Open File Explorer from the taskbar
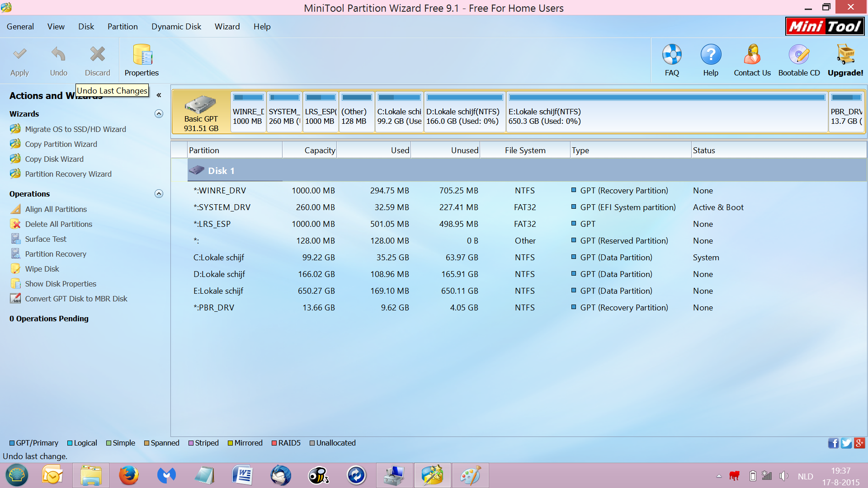Screen dimensions: 868x488 pos(91,475)
